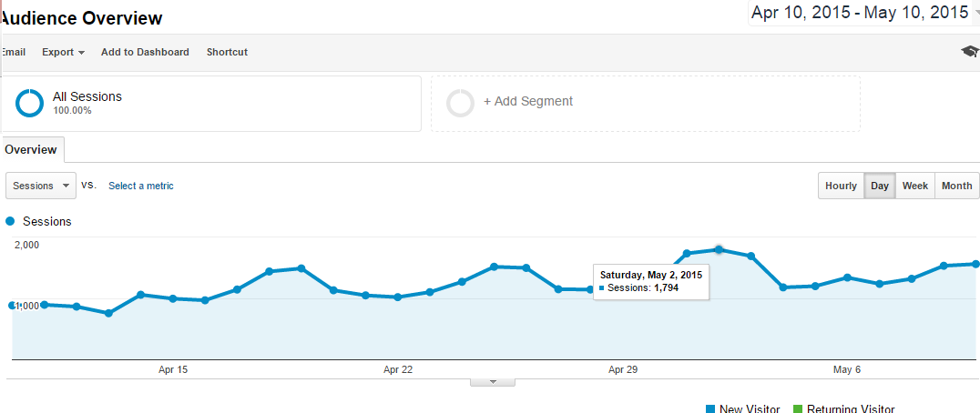
Task: Click the Returning Visitor green legend square
Action: [x=798, y=409]
